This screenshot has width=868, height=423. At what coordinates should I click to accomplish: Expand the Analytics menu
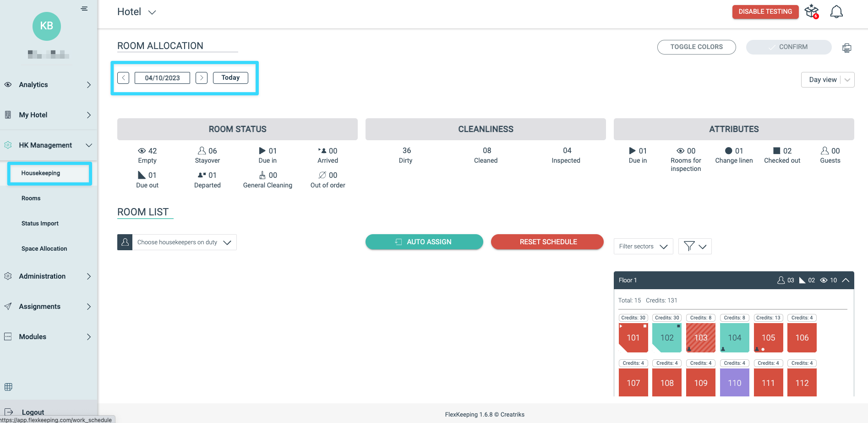[48, 85]
